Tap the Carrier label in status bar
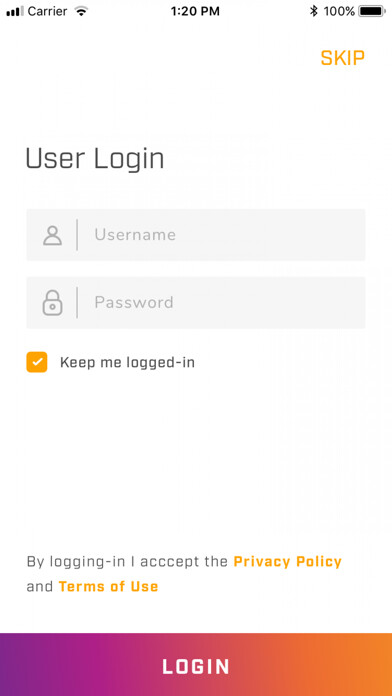Screen dimensions: 392x696 click(x=48, y=11)
